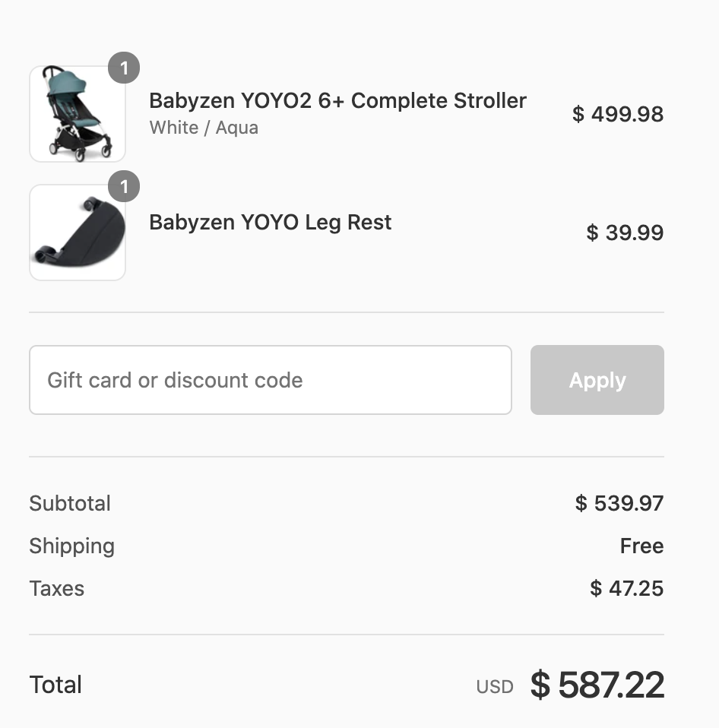Viewport: 719px width, 728px height.
Task: Click the $ 47.25 taxes amount
Action: [x=626, y=588]
